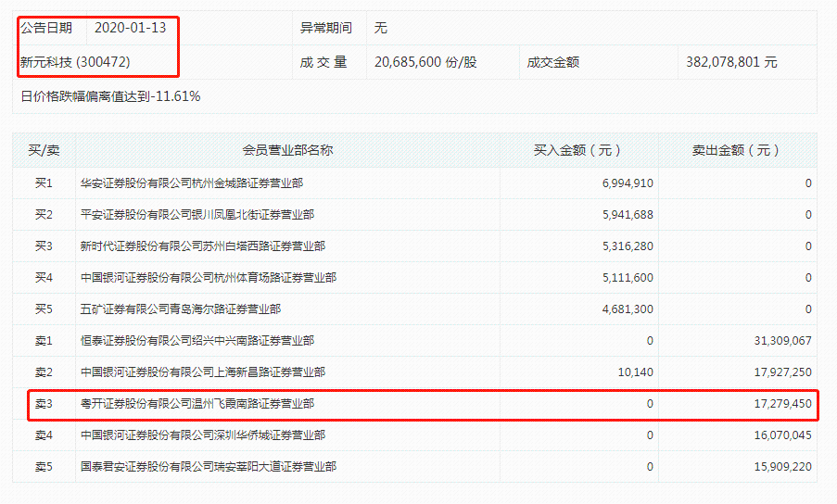Select buy amount 10,140 in 卖2 row
The image size is (837, 504).
click(636, 372)
